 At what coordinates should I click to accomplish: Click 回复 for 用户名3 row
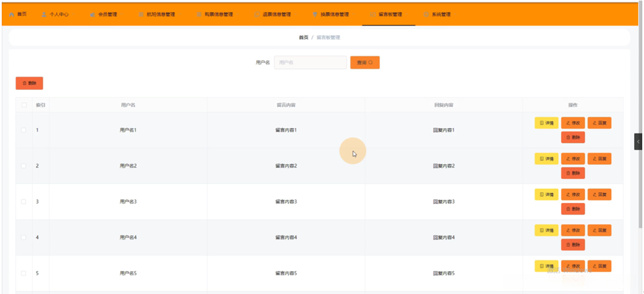[599, 194]
